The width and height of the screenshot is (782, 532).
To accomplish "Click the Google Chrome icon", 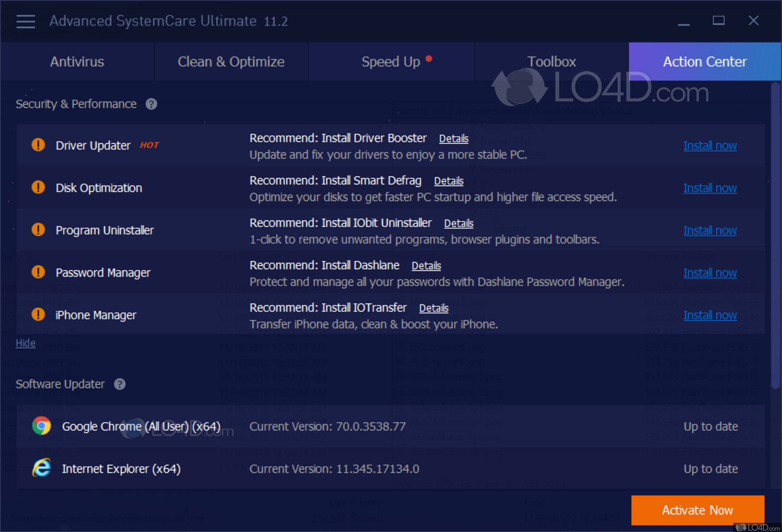I will click(41, 426).
